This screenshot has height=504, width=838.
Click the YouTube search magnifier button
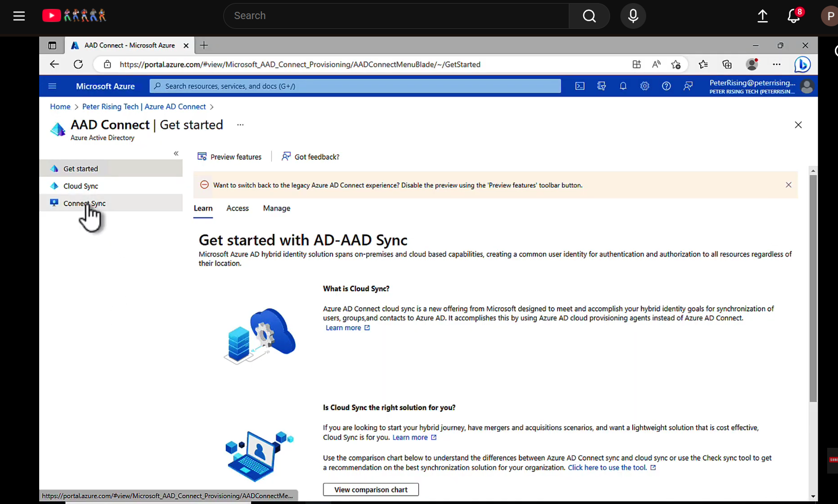(589, 16)
